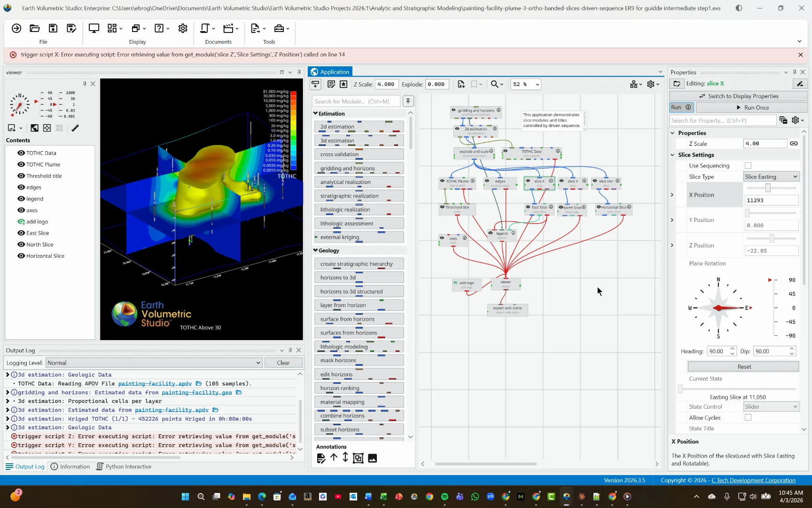Open the search magnifier in Application toolbar
The width and height of the screenshot is (812, 508).
coord(497,84)
